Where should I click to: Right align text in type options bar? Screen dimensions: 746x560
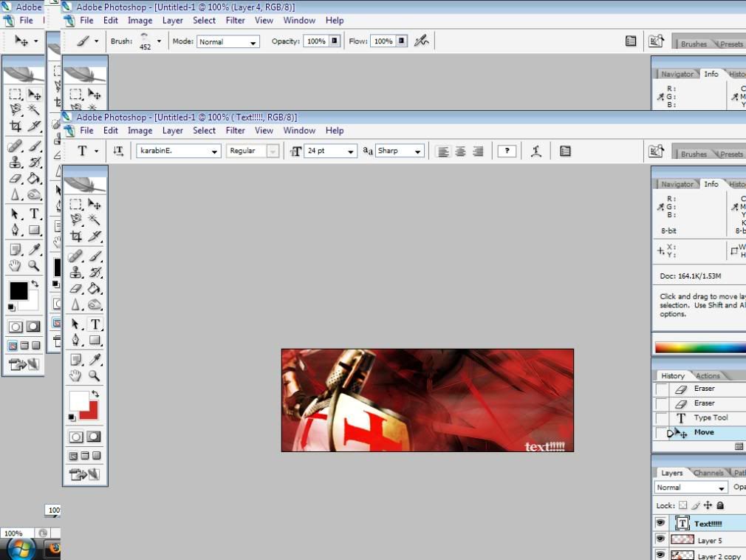(478, 151)
